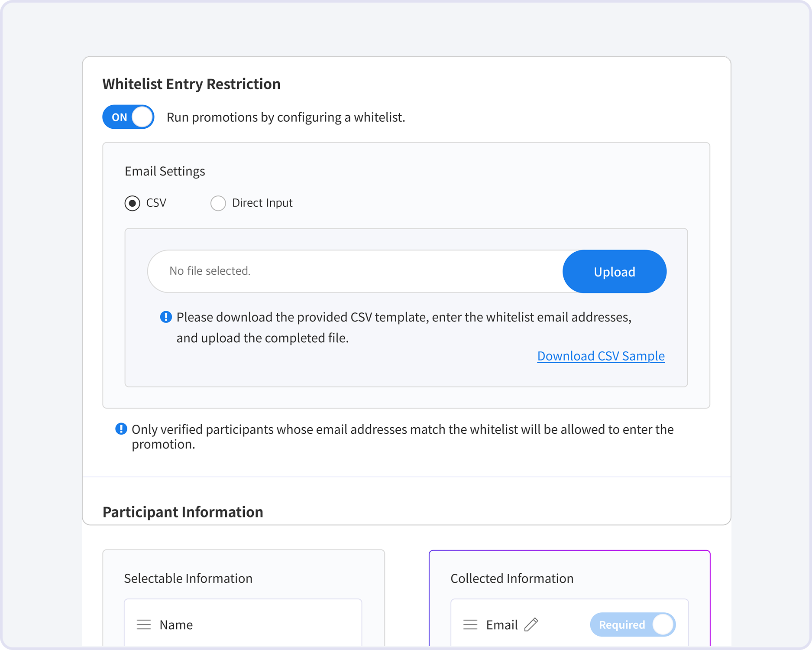Turn off the Whitelist Entry Restriction toggle
The width and height of the screenshot is (812, 650).
click(x=128, y=117)
